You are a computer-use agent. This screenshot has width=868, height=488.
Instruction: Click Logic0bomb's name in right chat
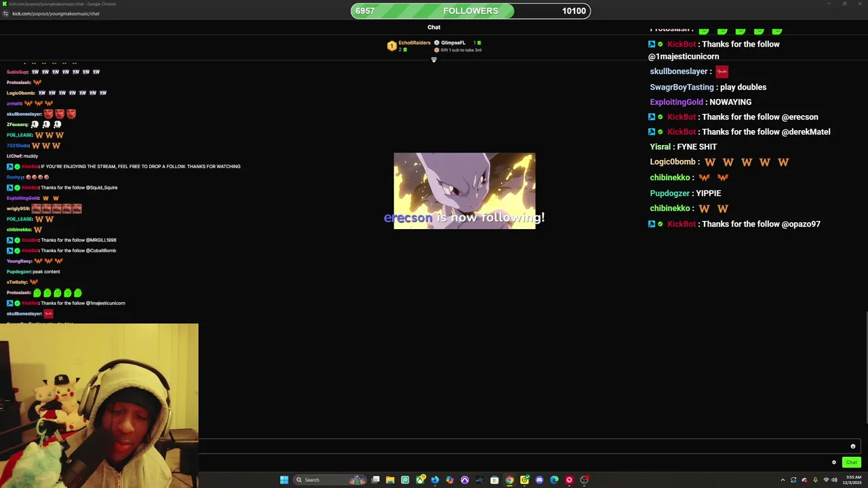click(x=673, y=162)
